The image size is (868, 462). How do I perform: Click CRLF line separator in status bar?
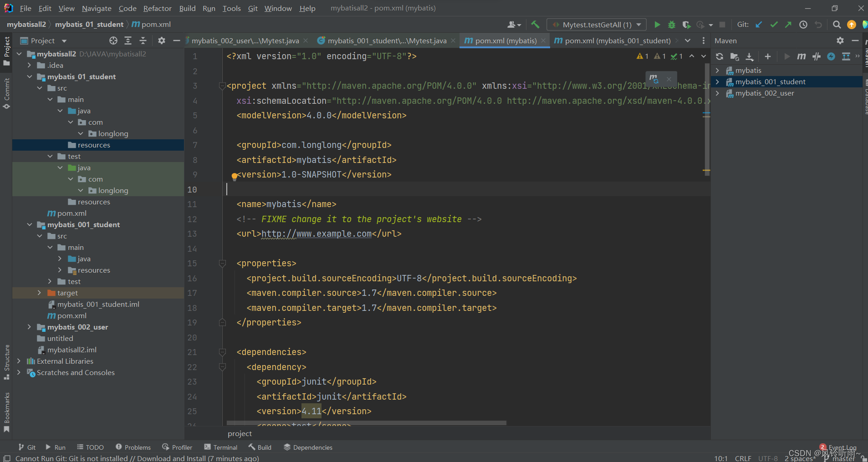(743, 458)
